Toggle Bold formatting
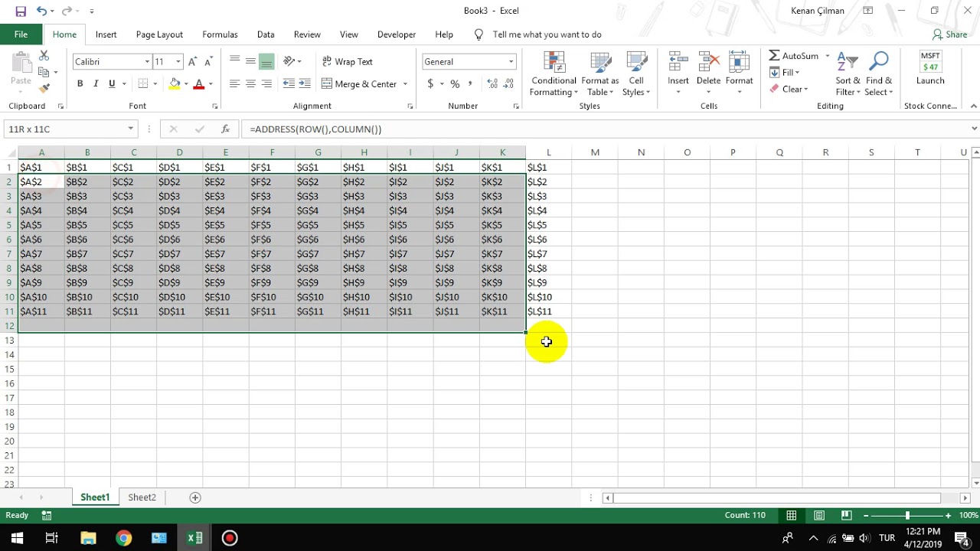 coord(80,83)
